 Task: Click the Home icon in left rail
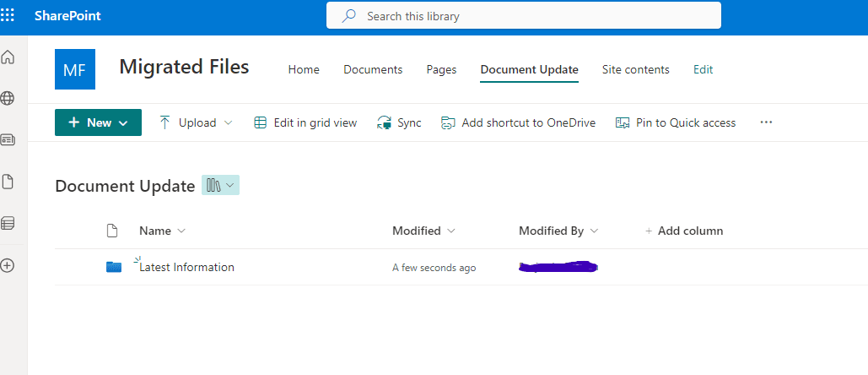(8, 57)
